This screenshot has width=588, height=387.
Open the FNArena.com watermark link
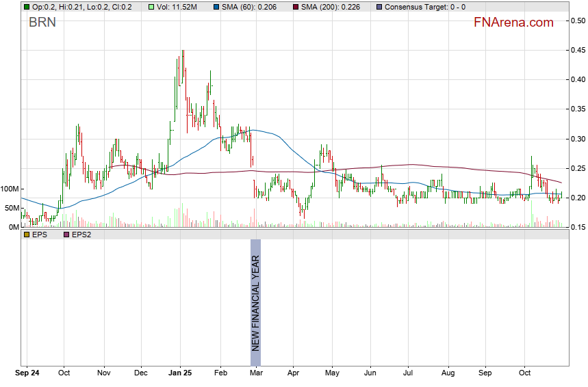513,23
